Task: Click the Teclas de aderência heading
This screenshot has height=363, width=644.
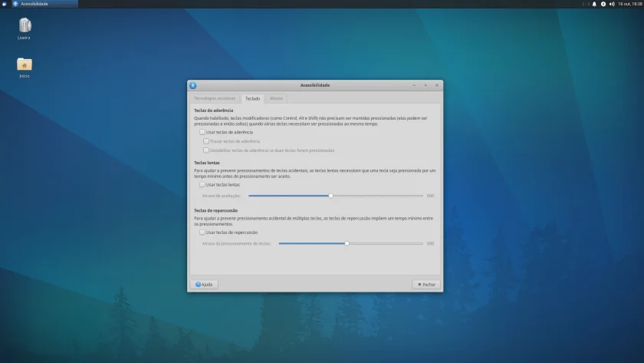Action: [x=214, y=111]
